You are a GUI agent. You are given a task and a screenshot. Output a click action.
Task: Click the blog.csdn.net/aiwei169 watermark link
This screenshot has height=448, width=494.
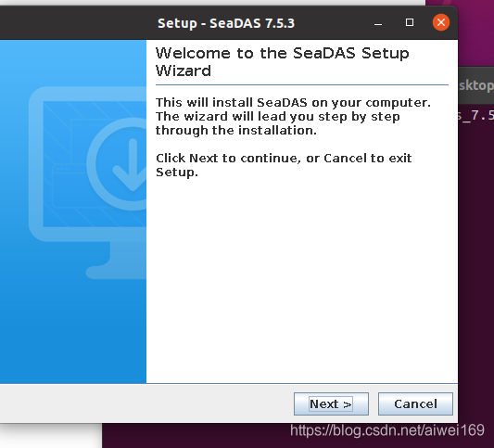[387, 430]
